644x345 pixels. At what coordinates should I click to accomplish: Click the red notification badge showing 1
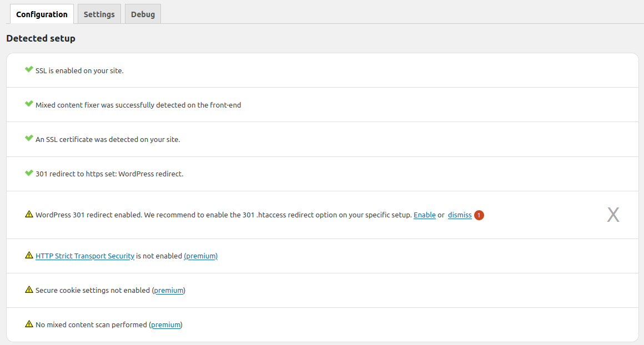pos(478,215)
